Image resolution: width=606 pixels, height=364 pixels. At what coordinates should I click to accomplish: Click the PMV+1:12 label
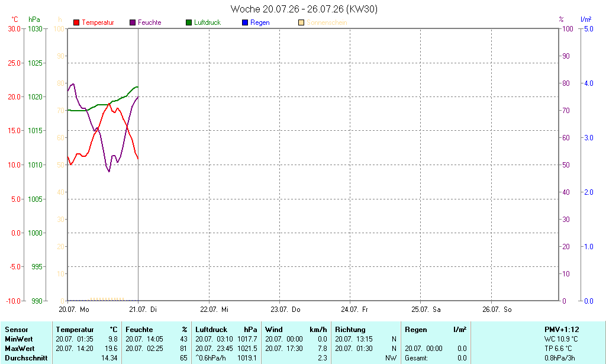point(562,330)
